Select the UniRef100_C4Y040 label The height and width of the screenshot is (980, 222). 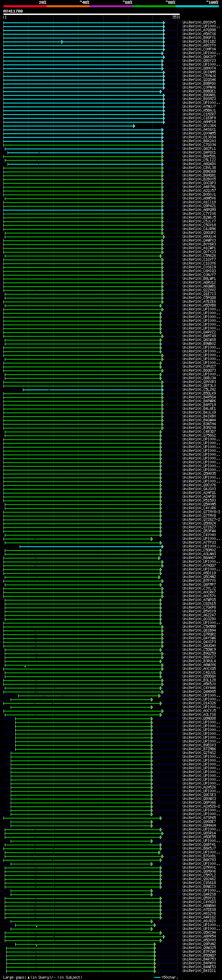(x=199, y=535)
